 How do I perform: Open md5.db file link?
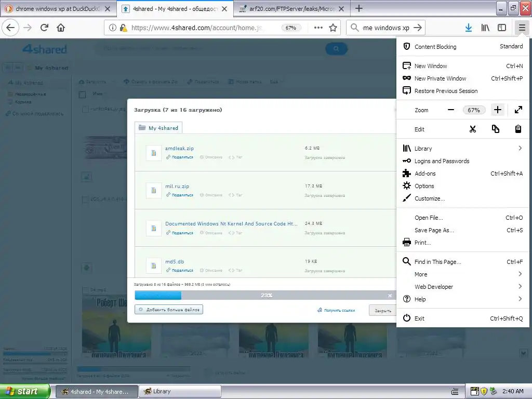tap(175, 262)
